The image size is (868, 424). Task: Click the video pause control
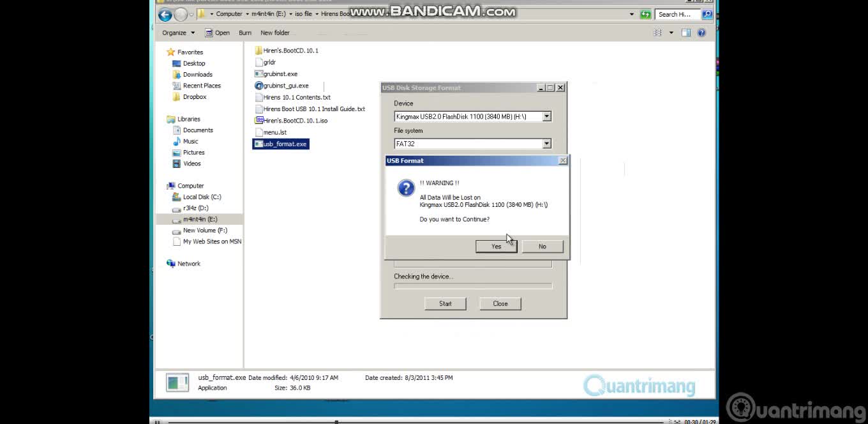point(157,422)
